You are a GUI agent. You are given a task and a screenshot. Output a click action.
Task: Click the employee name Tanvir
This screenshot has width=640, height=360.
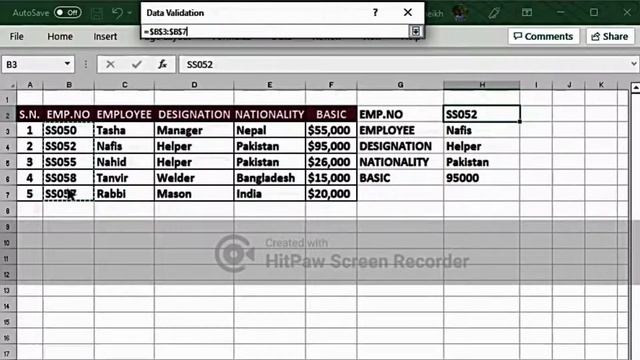[x=124, y=178]
